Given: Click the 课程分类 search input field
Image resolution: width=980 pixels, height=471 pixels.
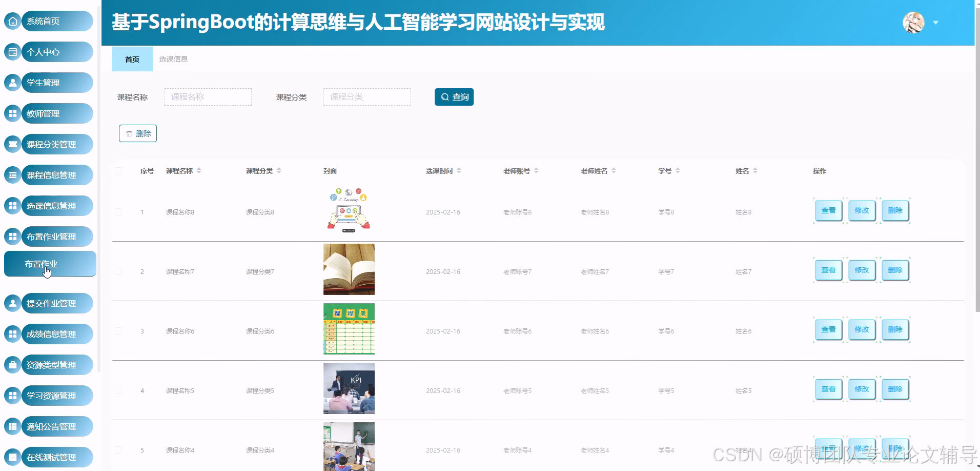Looking at the screenshot, I should pos(367,97).
